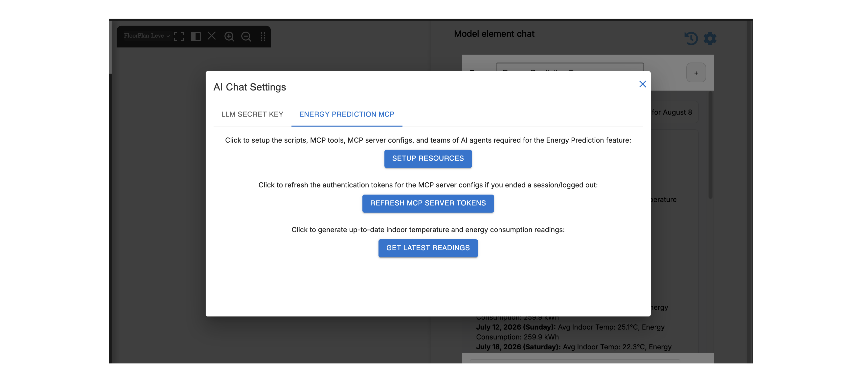Open the chat settings gear icon

coord(710,38)
